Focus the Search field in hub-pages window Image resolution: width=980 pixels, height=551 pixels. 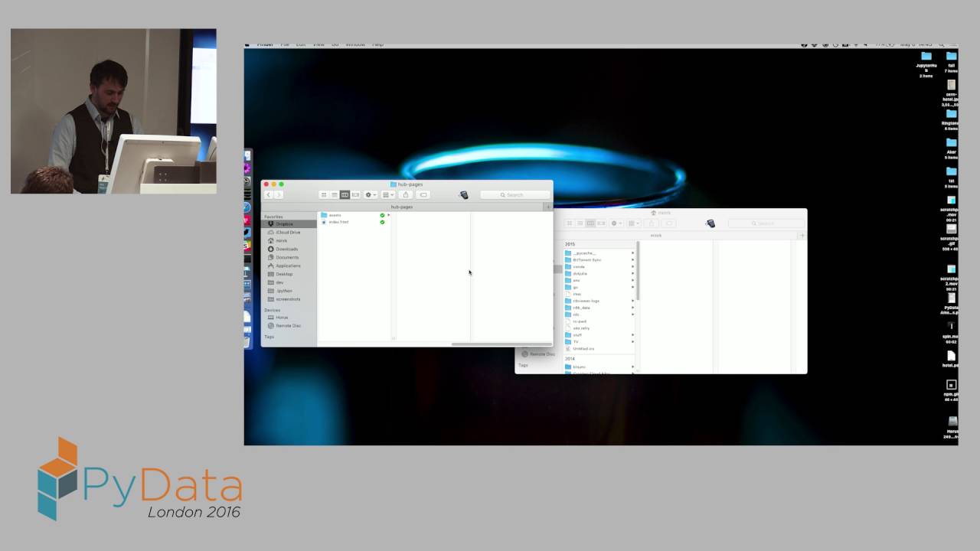tap(515, 195)
